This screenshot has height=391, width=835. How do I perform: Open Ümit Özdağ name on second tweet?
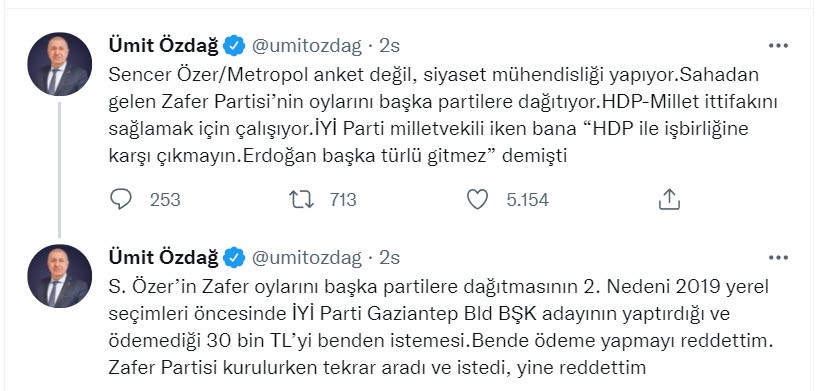click(x=164, y=258)
